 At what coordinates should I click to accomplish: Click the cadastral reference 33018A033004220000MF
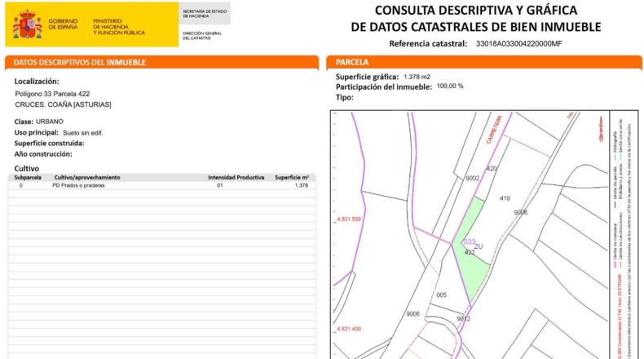pos(518,43)
